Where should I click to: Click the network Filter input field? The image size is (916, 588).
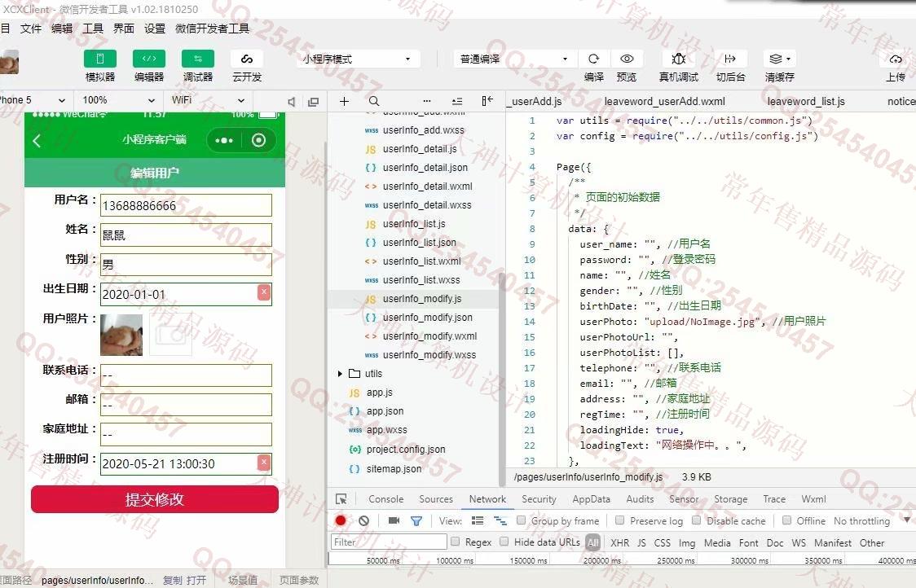click(389, 542)
